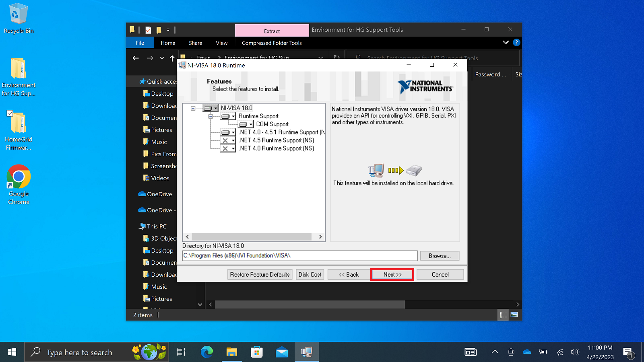Switch Explorer to large icons view
This screenshot has width=644, height=362.
[514, 315]
